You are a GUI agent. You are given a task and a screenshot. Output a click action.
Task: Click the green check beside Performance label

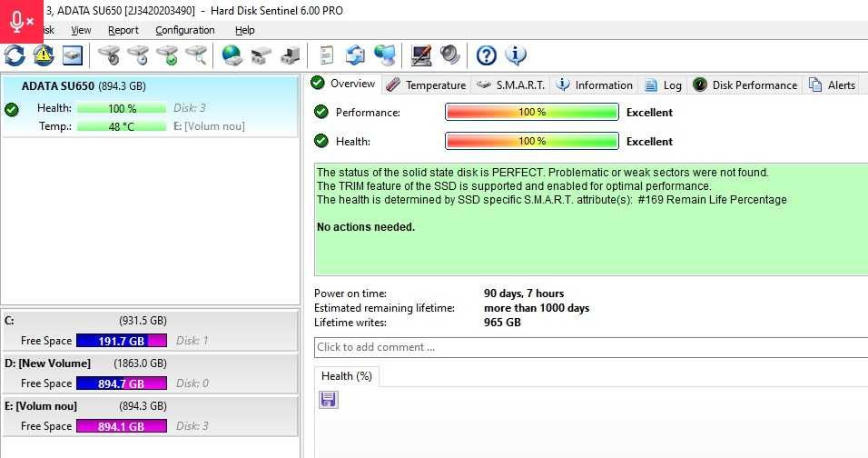321,112
